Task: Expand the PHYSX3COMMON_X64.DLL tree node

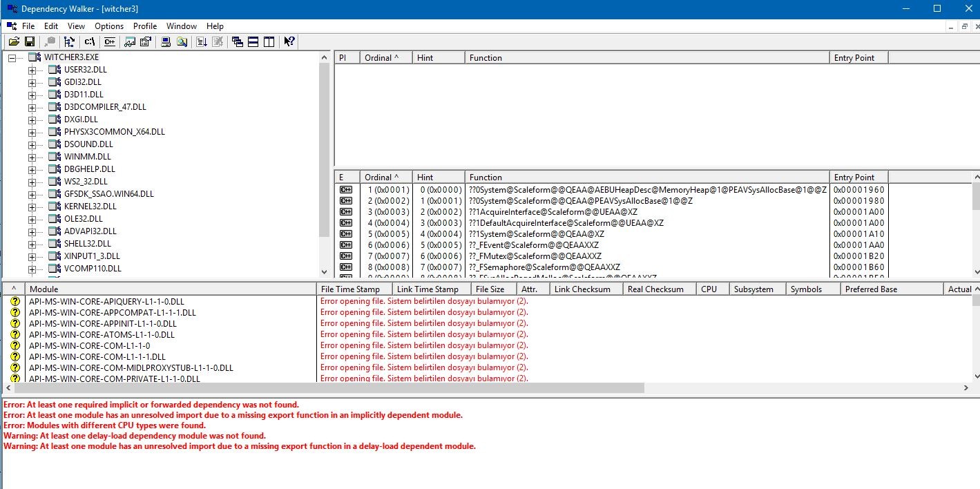Action: (x=32, y=132)
